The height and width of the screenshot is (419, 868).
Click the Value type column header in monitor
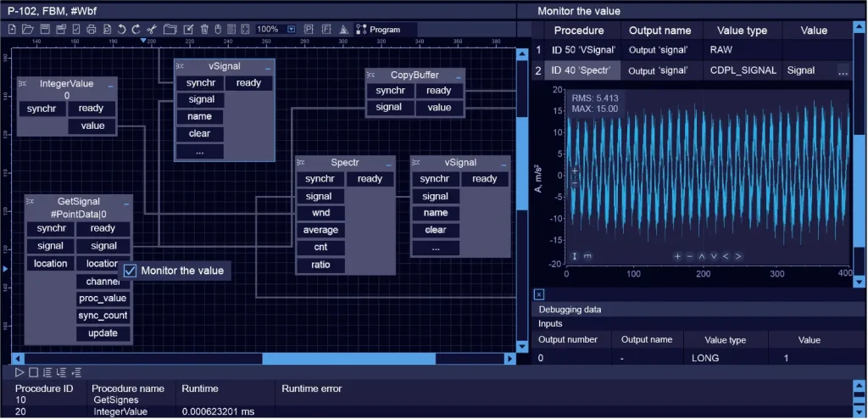tap(742, 31)
